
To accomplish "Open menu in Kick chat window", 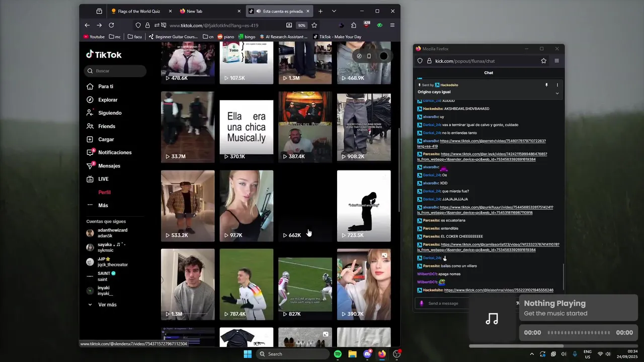I will 556,61.
